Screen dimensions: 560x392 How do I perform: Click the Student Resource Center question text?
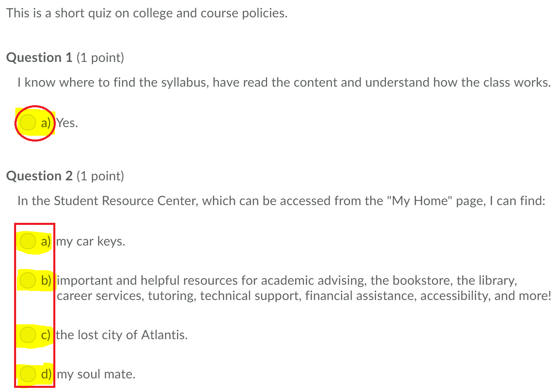[x=281, y=201]
